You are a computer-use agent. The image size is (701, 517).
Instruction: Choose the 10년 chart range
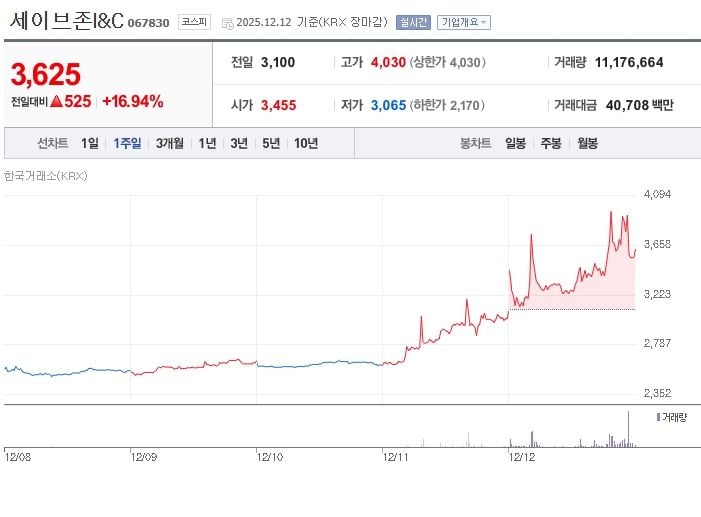pyautogui.click(x=306, y=143)
